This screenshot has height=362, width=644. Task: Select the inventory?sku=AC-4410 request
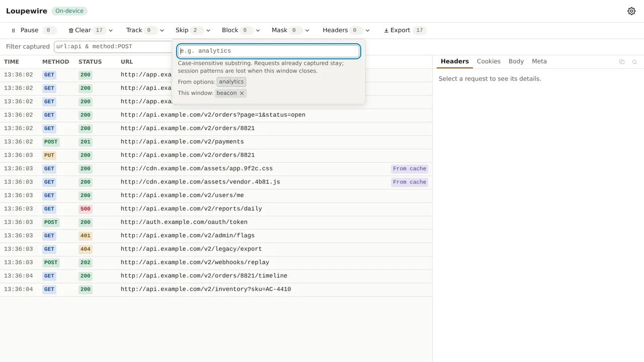coord(216,289)
